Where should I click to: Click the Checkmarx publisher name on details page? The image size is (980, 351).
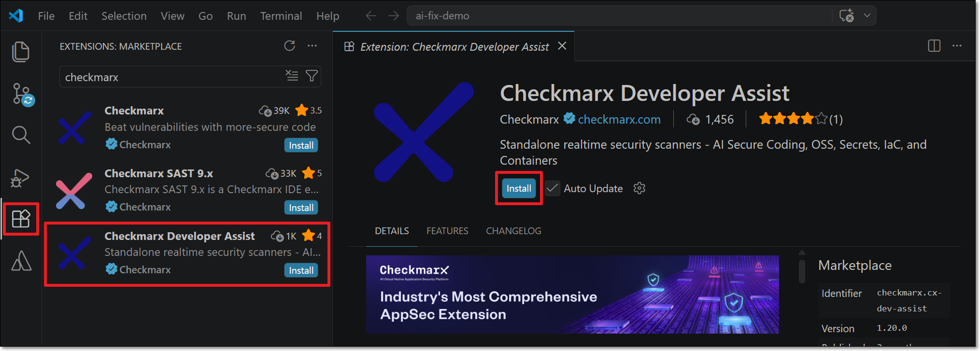click(x=529, y=119)
